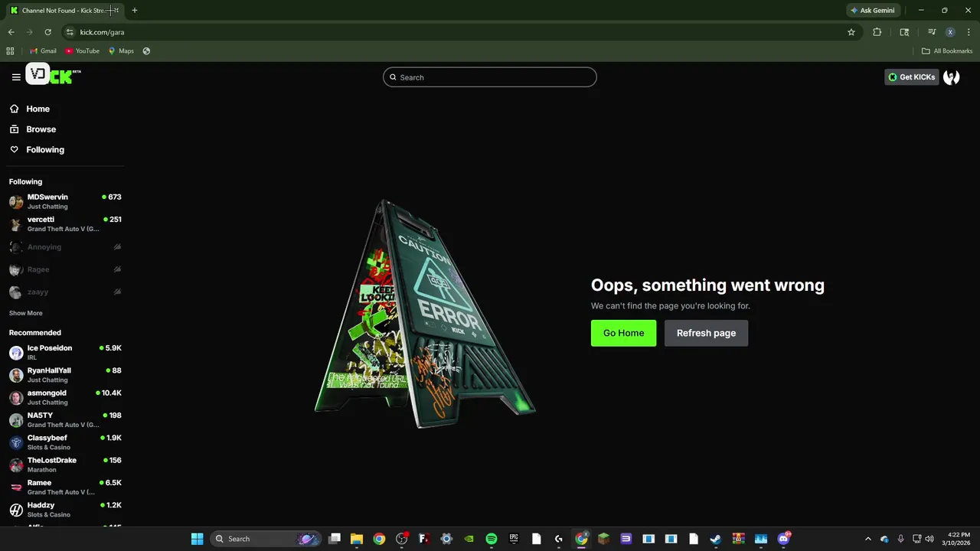Open the YouTube bookmark
The width and height of the screenshot is (980, 551).
tap(82, 51)
